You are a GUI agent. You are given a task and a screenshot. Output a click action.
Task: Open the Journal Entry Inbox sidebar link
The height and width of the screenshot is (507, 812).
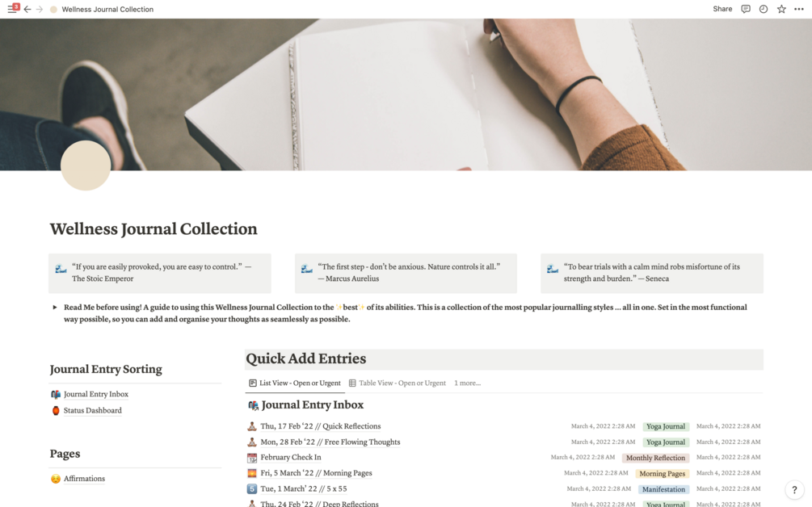[x=96, y=394]
